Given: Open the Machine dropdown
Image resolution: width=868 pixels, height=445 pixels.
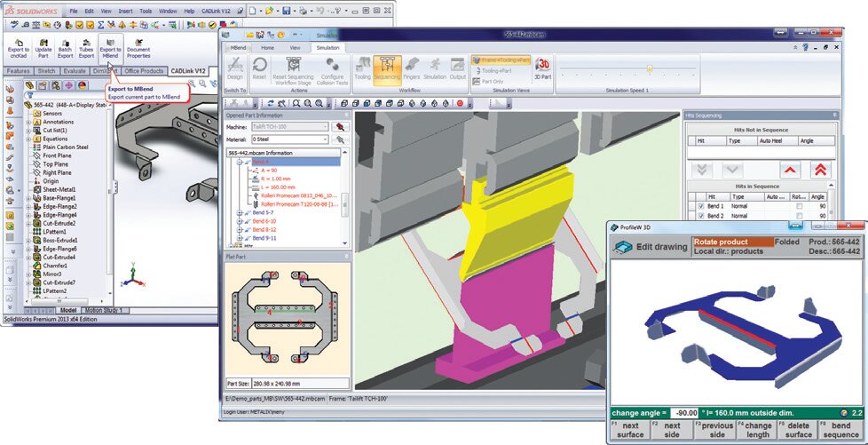Looking at the screenshot, I should tap(289, 127).
